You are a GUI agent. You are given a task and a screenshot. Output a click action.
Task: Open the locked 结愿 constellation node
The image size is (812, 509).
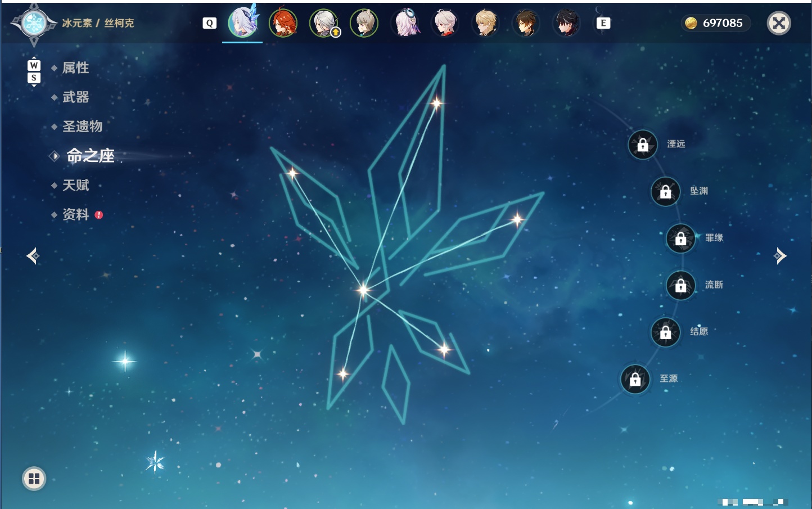point(666,332)
